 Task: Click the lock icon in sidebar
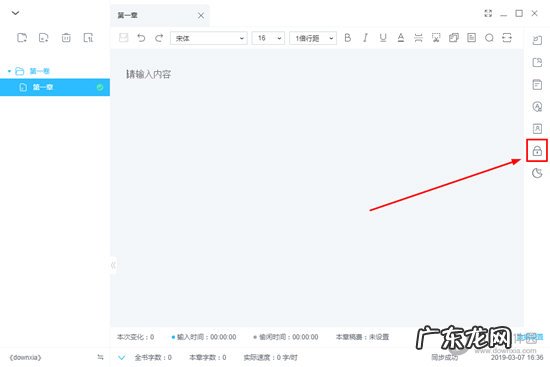537,151
